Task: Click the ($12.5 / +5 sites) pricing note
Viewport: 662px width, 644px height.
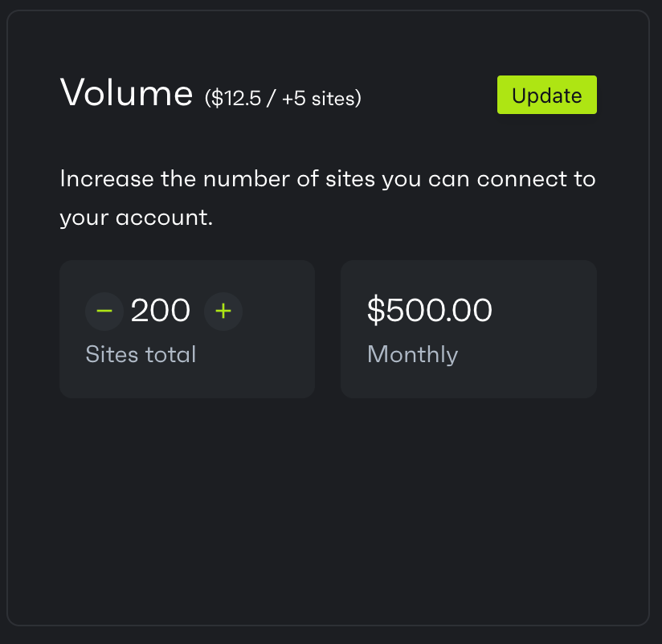Action: click(283, 98)
